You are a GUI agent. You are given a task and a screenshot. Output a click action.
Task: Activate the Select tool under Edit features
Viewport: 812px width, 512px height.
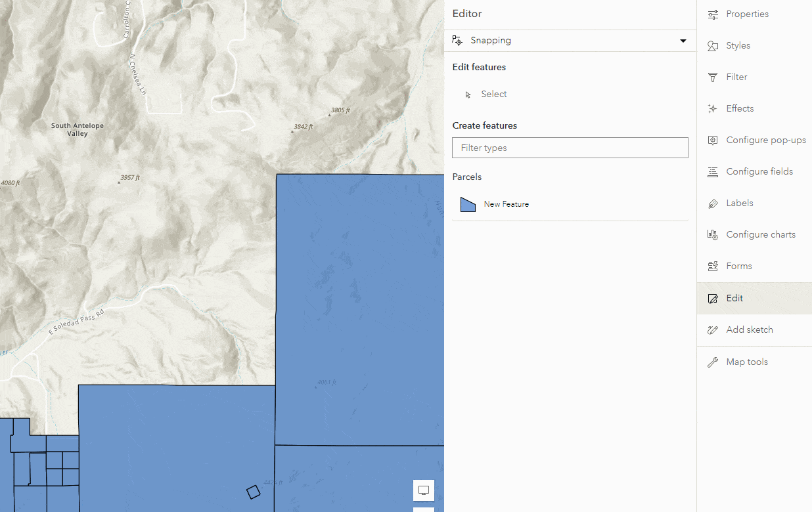(x=493, y=94)
